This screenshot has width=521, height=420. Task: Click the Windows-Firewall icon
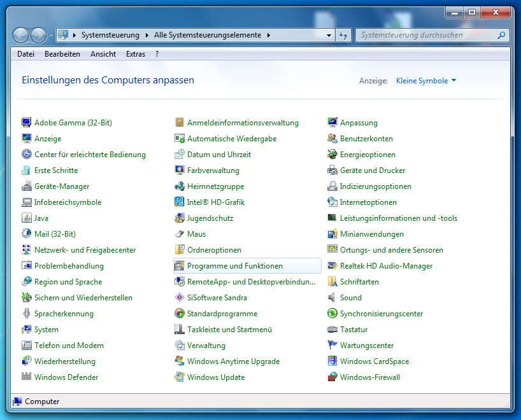[x=332, y=377]
